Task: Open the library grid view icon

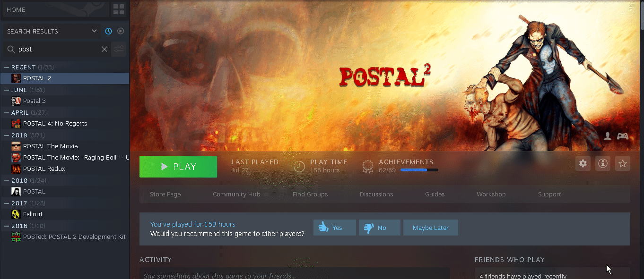Action: tap(119, 9)
